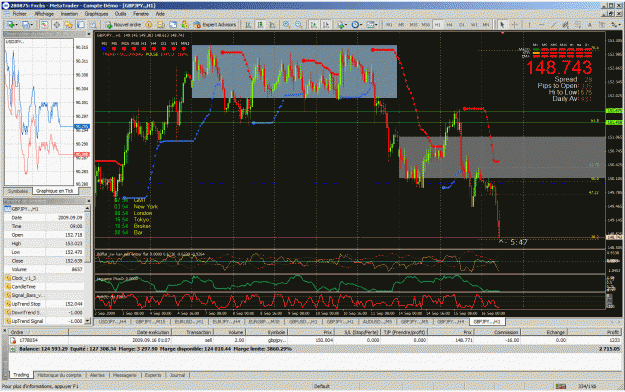Open the Experts terminal tab

coord(153,375)
